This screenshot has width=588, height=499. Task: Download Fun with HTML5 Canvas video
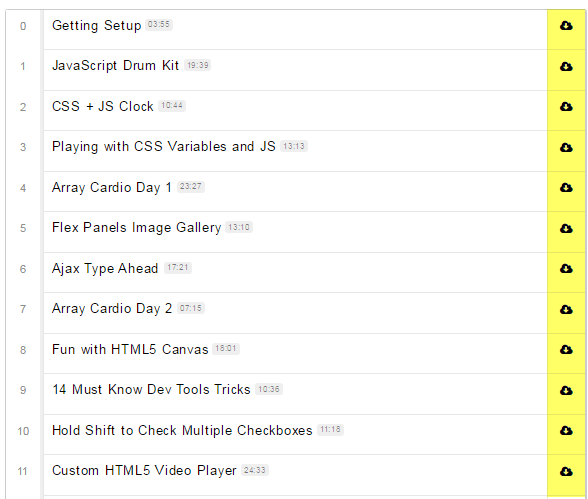click(566, 349)
